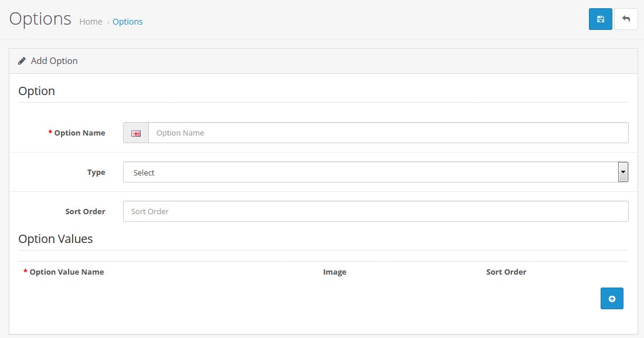The height and width of the screenshot is (338, 644).
Task: Click the Sort Order field label
Action: 85,211
